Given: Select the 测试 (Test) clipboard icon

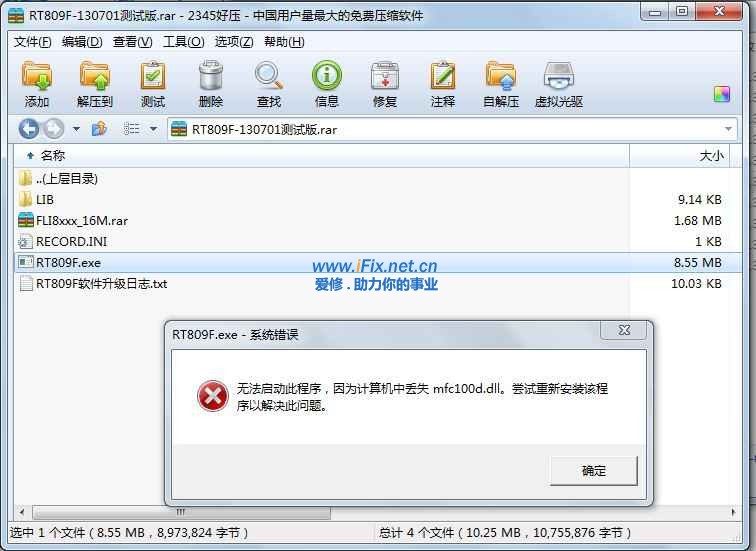Looking at the screenshot, I should click(x=153, y=84).
